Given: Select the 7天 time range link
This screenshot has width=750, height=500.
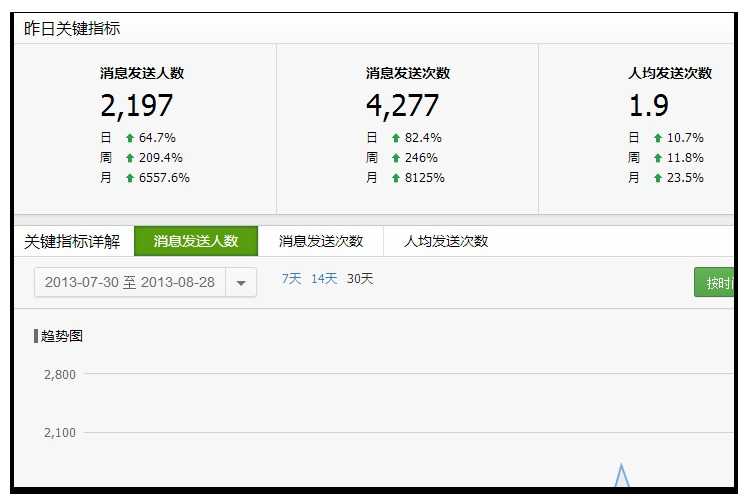Looking at the screenshot, I should click(291, 279).
